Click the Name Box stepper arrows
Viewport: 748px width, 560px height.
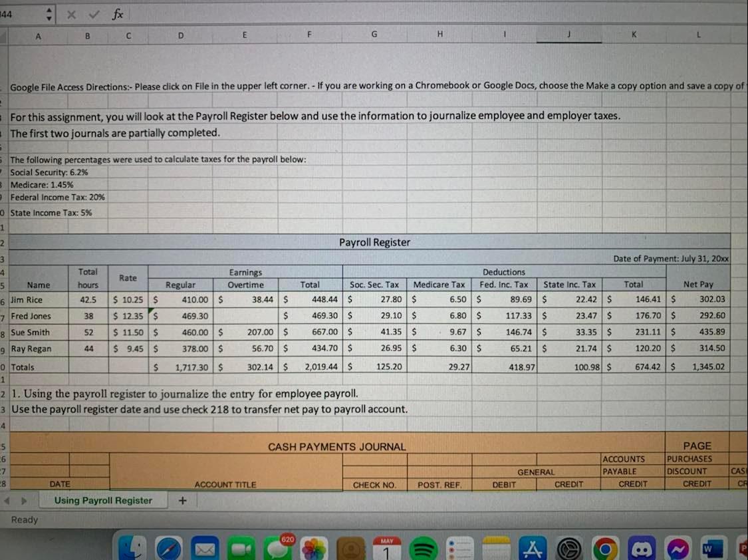pos(49,14)
